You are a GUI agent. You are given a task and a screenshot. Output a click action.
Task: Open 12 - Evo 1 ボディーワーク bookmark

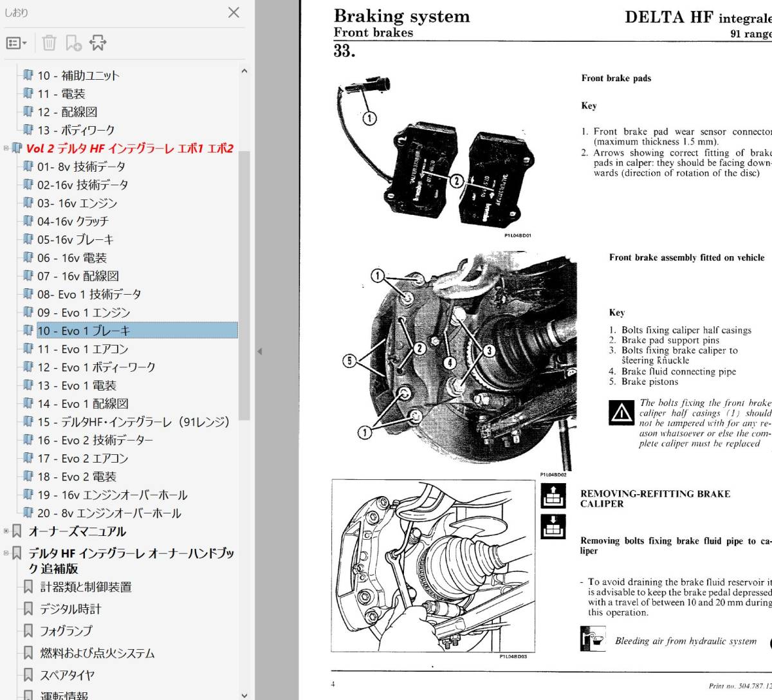tap(96, 367)
